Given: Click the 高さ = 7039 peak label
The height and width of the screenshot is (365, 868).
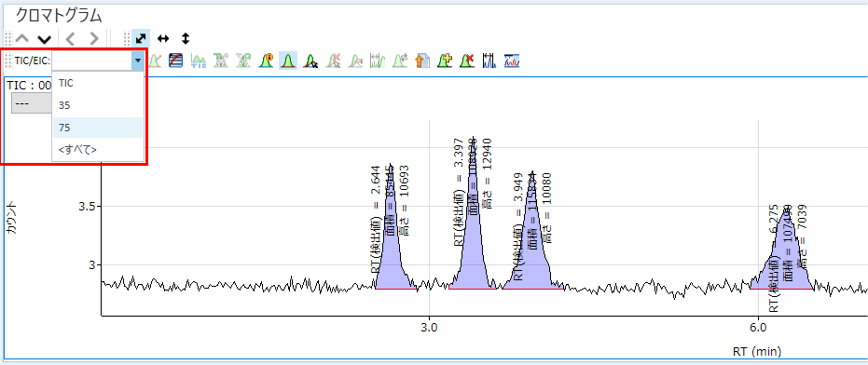Looking at the screenshot, I should [x=802, y=237].
